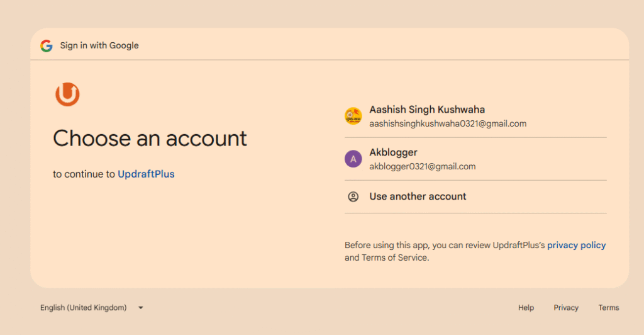This screenshot has height=335, width=644.
Task: Open the UpdraftPlus link
Action: tap(146, 174)
